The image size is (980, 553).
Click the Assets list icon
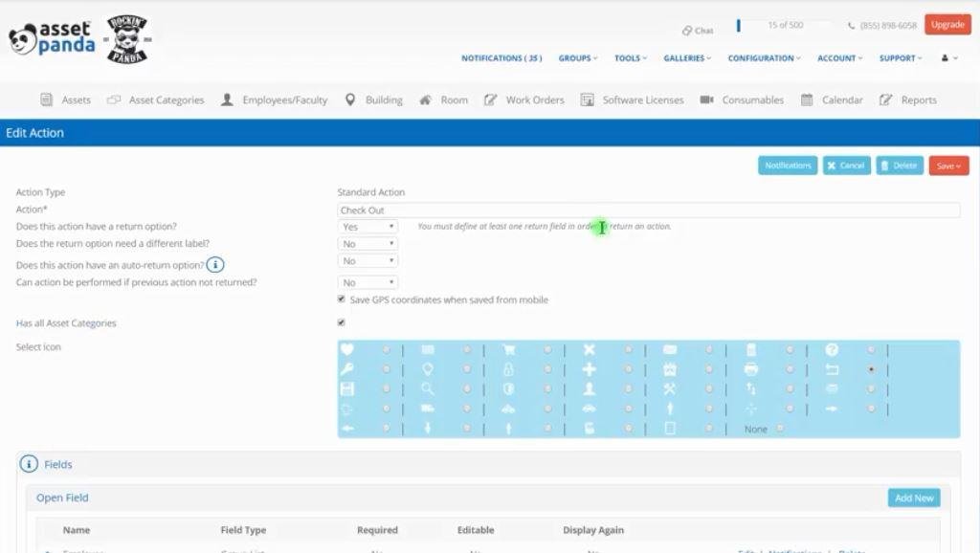tap(46, 100)
